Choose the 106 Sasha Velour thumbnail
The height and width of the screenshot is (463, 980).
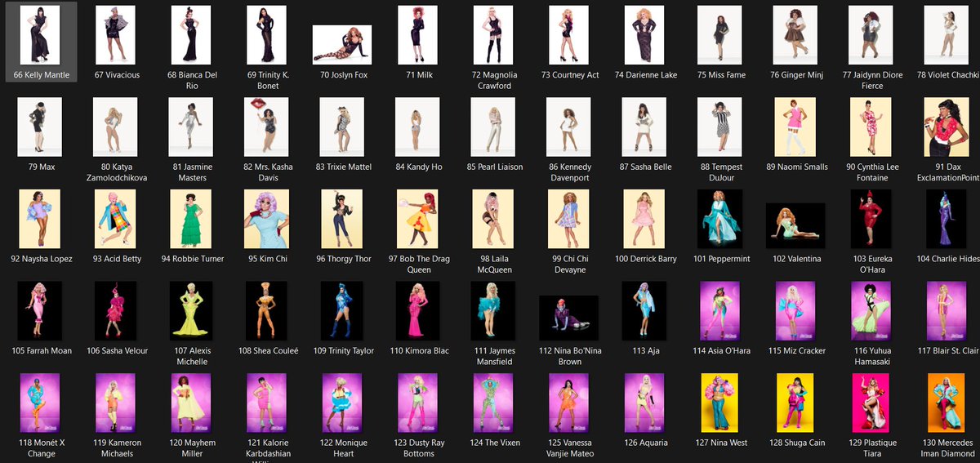(115, 311)
